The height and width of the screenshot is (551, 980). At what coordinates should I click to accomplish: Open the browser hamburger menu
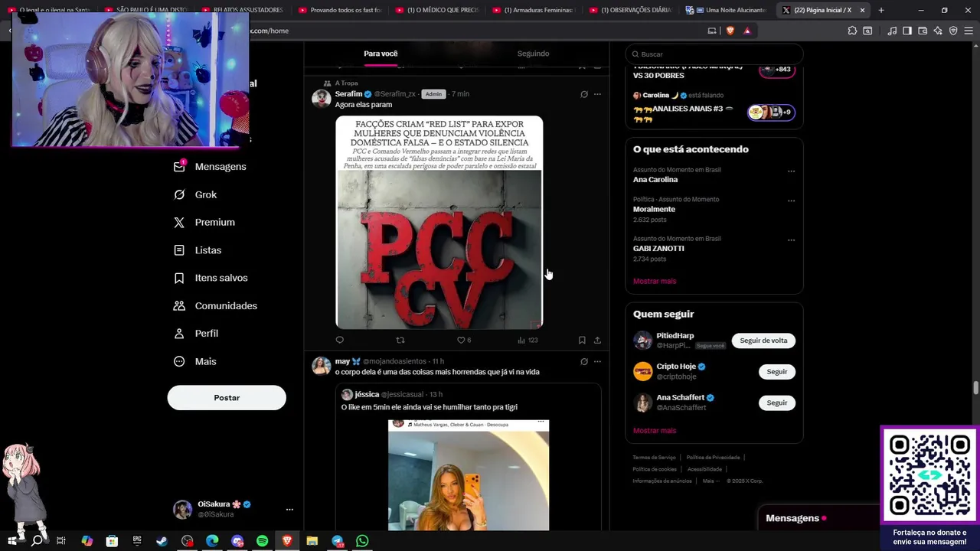coord(969,31)
